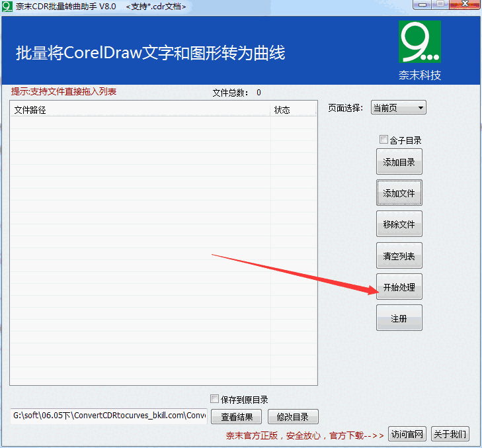View results via 查看结果 button

tap(237, 417)
